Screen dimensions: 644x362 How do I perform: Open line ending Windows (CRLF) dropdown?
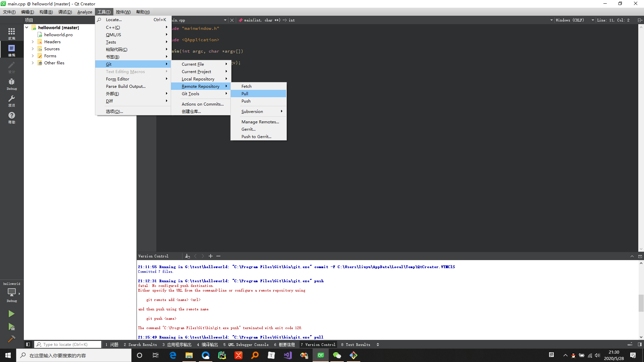click(575, 20)
